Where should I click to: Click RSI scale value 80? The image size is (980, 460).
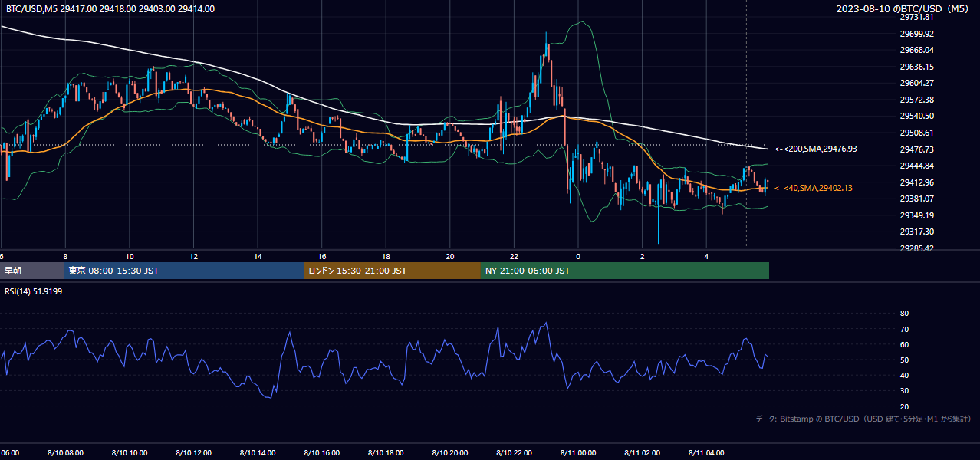tap(904, 314)
